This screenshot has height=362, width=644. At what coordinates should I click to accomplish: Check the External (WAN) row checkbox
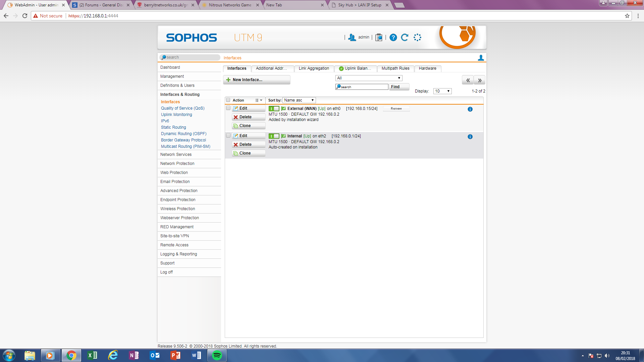[x=228, y=108]
